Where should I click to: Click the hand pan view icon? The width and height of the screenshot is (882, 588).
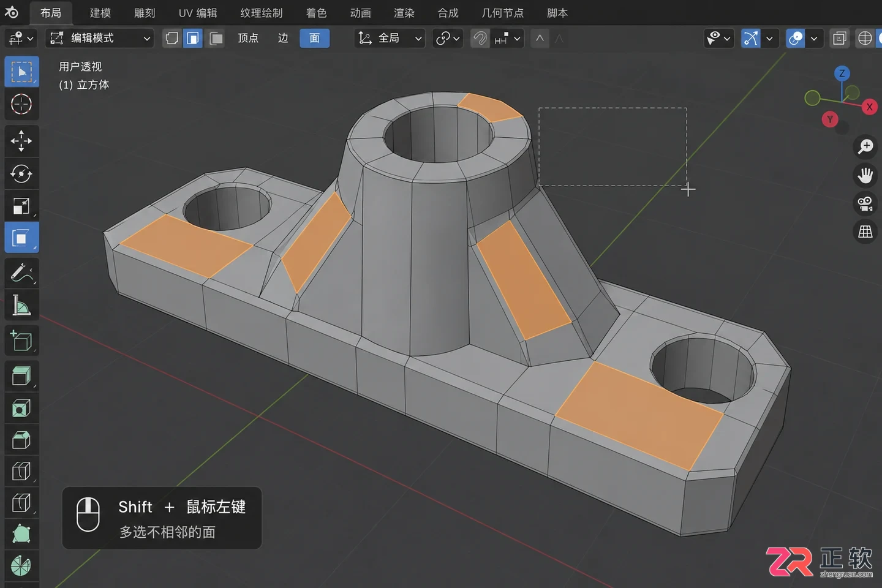coord(865,175)
